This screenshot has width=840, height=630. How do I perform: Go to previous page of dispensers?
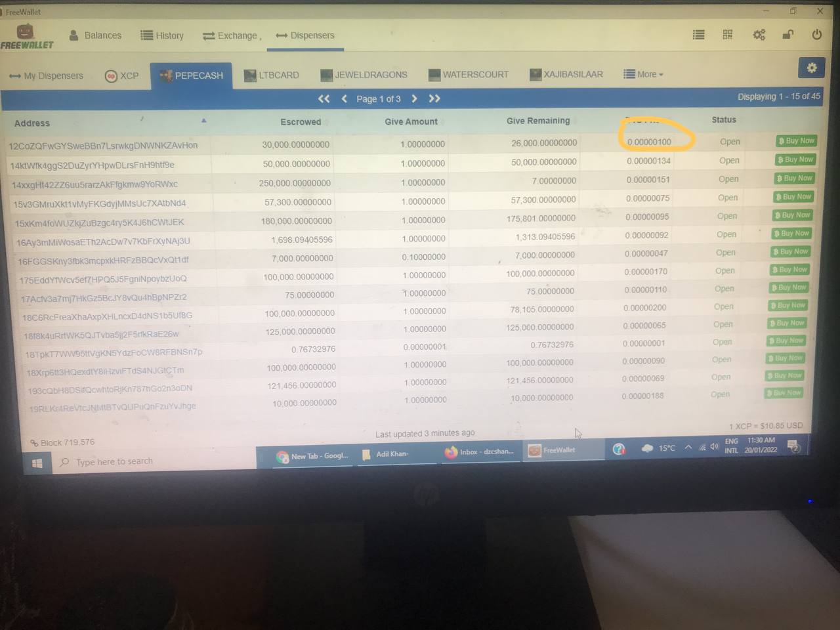[345, 98]
